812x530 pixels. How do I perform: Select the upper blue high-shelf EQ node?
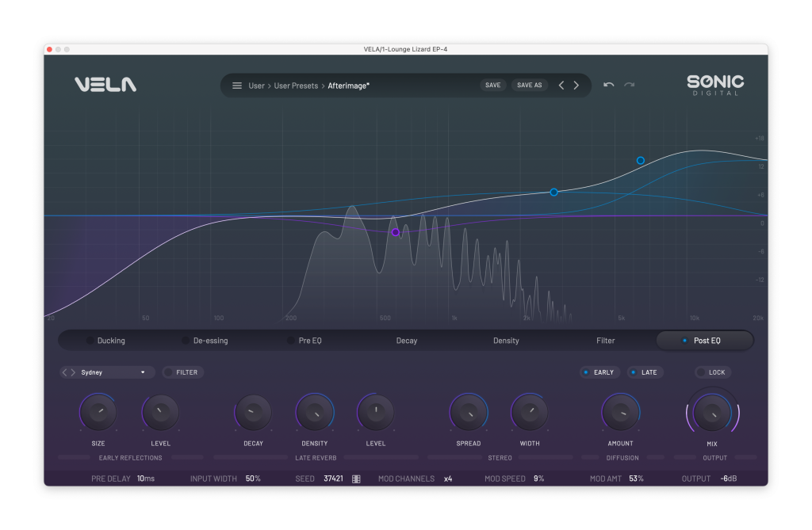[x=641, y=161]
